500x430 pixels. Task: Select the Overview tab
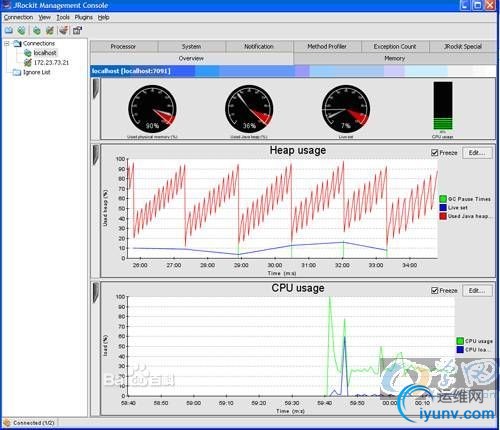pos(191,58)
